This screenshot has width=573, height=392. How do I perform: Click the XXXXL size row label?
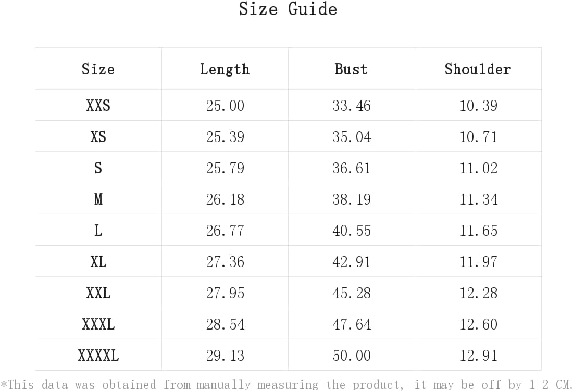[98, 356]
